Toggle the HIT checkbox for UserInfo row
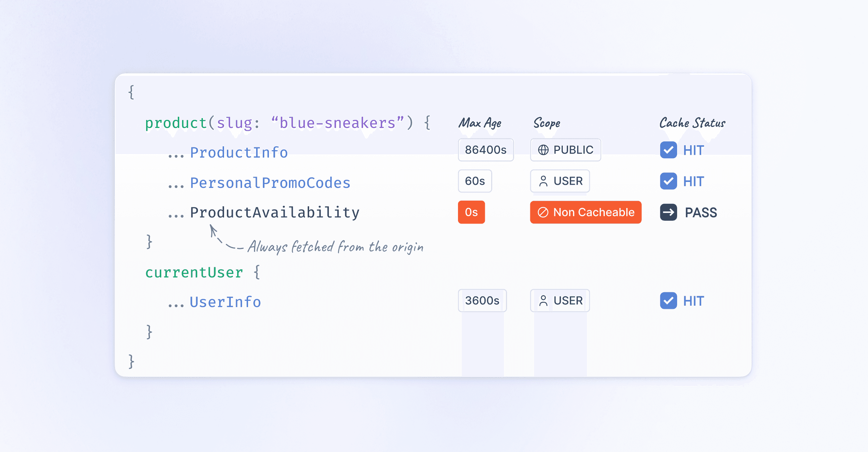The height and width of the screenshot is (452, 868). pyautogui.click(x=668, y=301)
